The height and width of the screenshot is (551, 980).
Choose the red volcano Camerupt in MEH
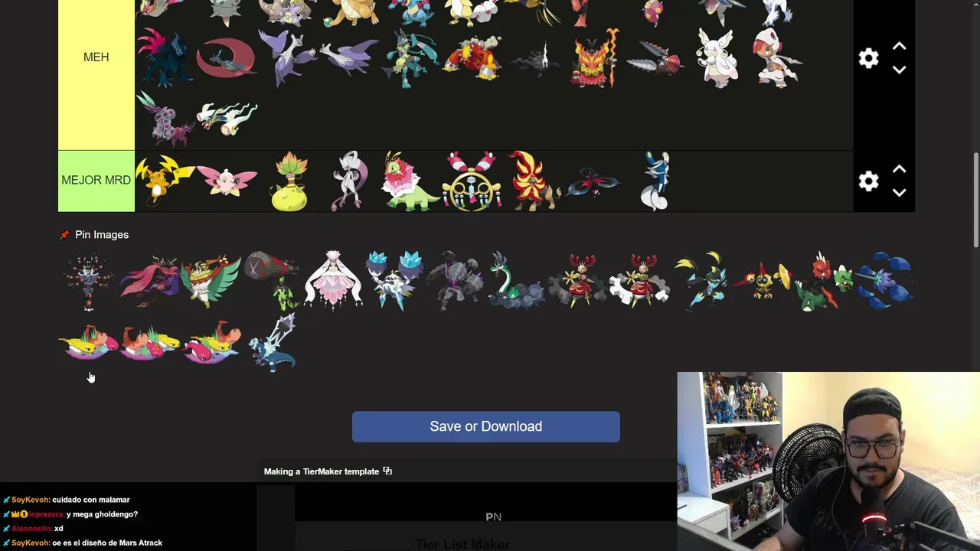pyautogui.click(x=472, y=58)
